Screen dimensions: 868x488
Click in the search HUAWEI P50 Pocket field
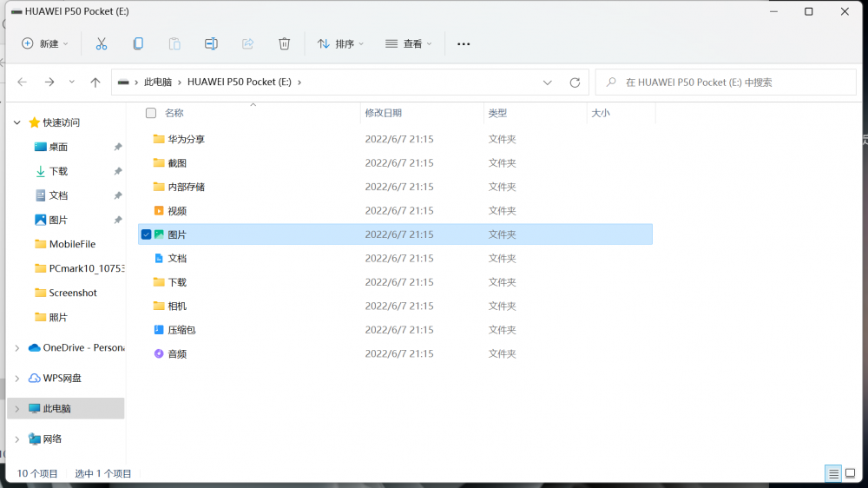[726, 82]
